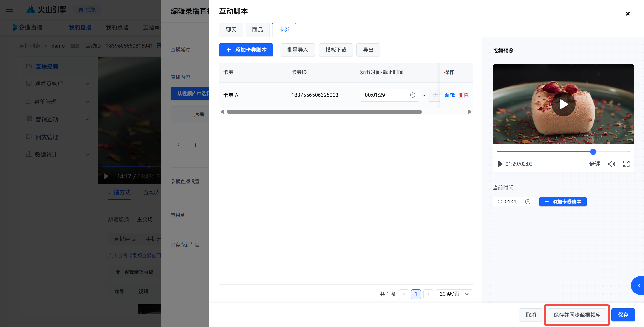
Task: Expand the 营销互动 sidebar menu
Action: 57,119
